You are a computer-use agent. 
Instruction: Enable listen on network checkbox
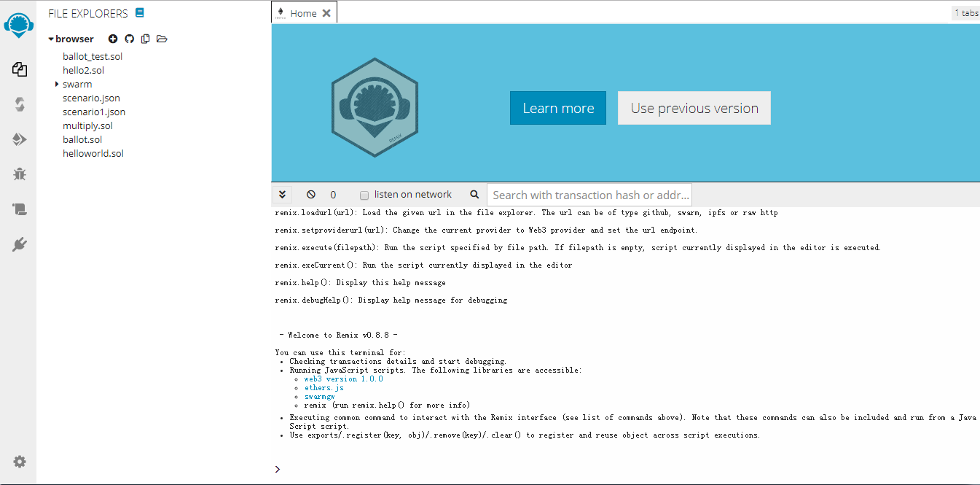[364, 195]
